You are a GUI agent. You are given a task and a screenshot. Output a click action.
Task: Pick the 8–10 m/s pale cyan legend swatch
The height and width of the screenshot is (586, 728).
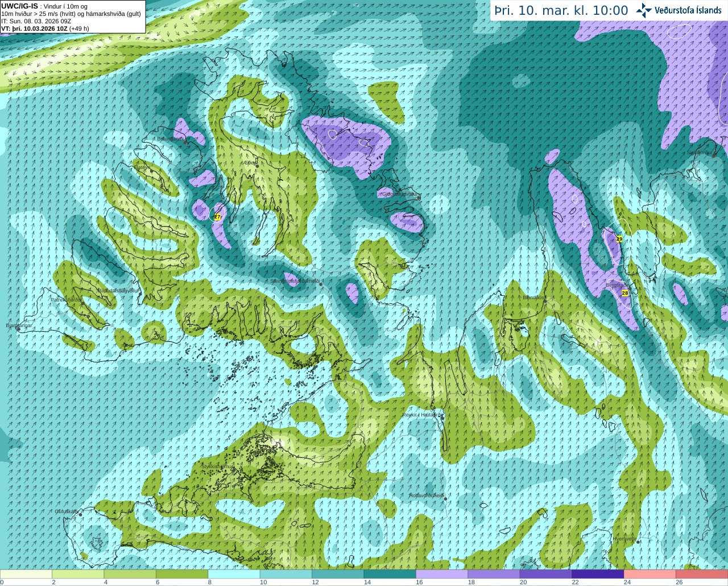click(x=235, y=574)
